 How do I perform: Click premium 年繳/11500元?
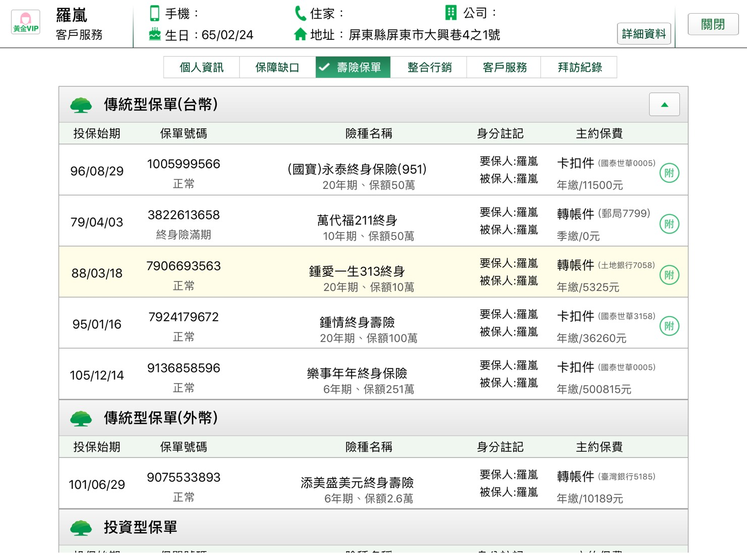coord(590,185)
